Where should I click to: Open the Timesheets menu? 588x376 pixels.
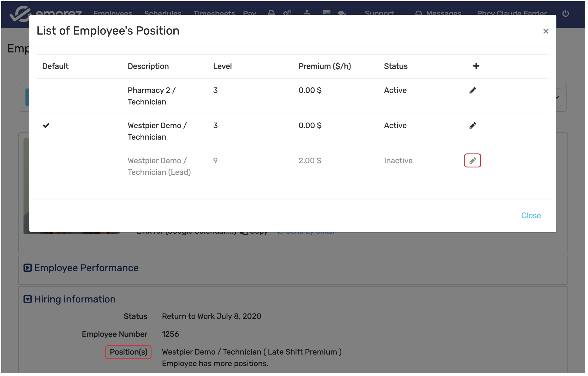pyautogui.click(x=214, y=13)
